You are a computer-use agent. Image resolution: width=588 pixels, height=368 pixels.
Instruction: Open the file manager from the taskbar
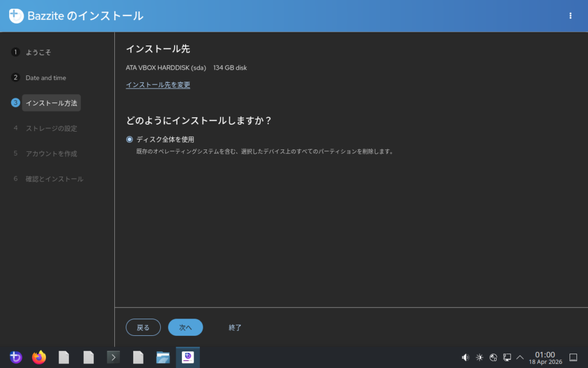coord(163,357)
